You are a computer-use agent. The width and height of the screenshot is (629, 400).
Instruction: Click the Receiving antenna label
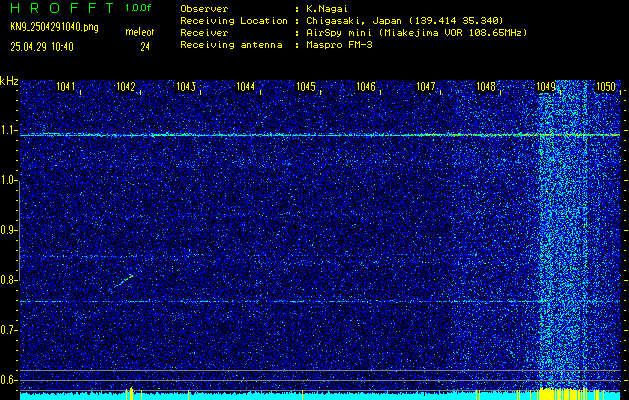coord(231,45)
